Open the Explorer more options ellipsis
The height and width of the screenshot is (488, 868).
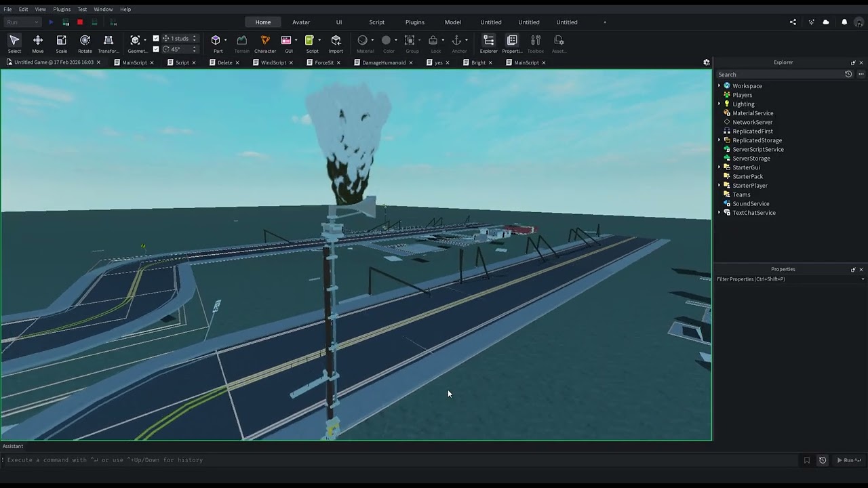point(861,75)
